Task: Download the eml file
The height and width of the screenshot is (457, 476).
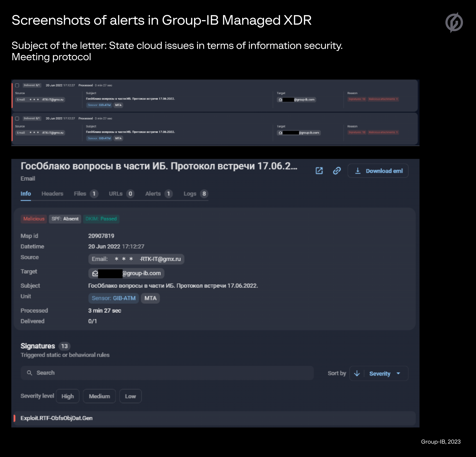Action: 378,171
